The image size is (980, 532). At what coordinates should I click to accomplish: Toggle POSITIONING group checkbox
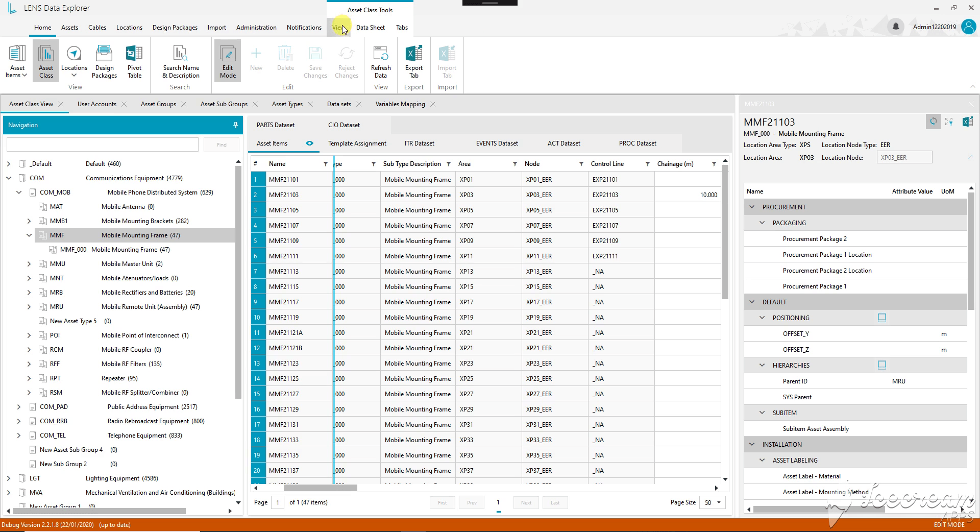click(881, 318)
